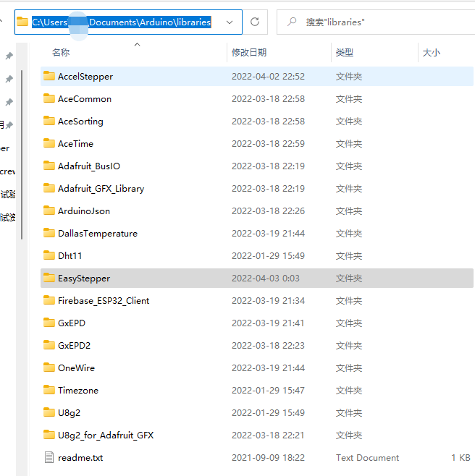475x476 pixels.
Task: Select the AceCommon folder name
Action: 85,99
